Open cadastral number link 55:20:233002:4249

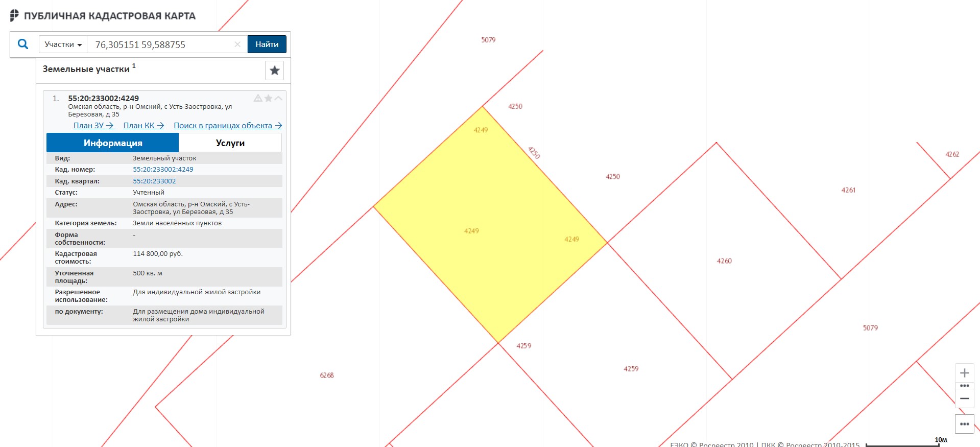[163, 170]
